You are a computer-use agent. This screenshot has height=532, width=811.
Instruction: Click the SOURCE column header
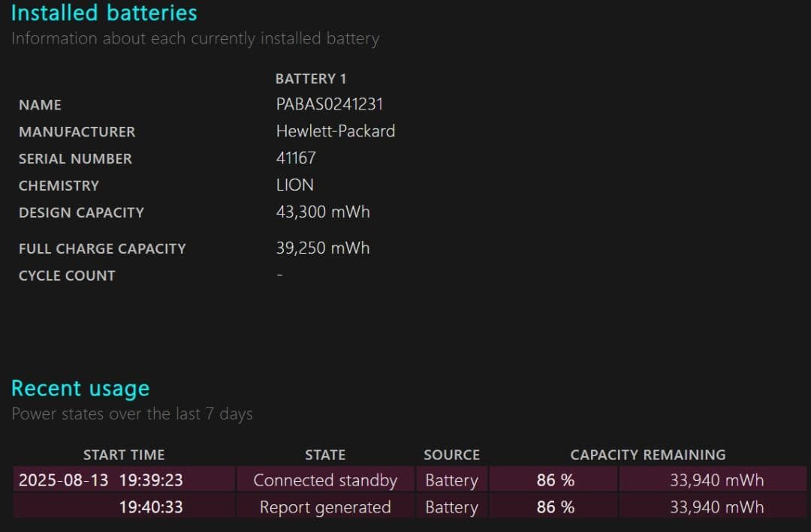pos(451,455)
